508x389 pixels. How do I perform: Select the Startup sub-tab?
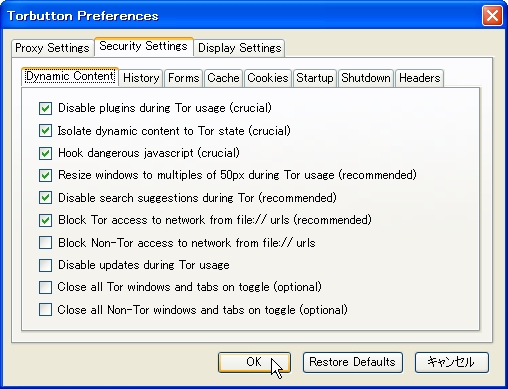[315, 78]
